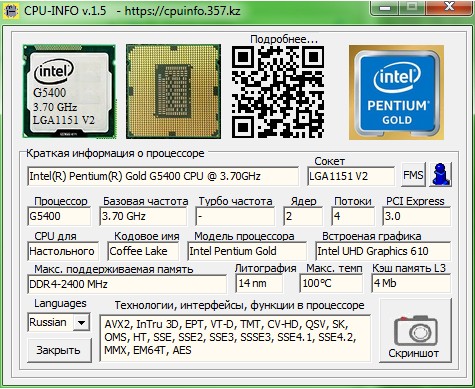
Task: Click the technologies list text box
Action: [x=235, y=338]
